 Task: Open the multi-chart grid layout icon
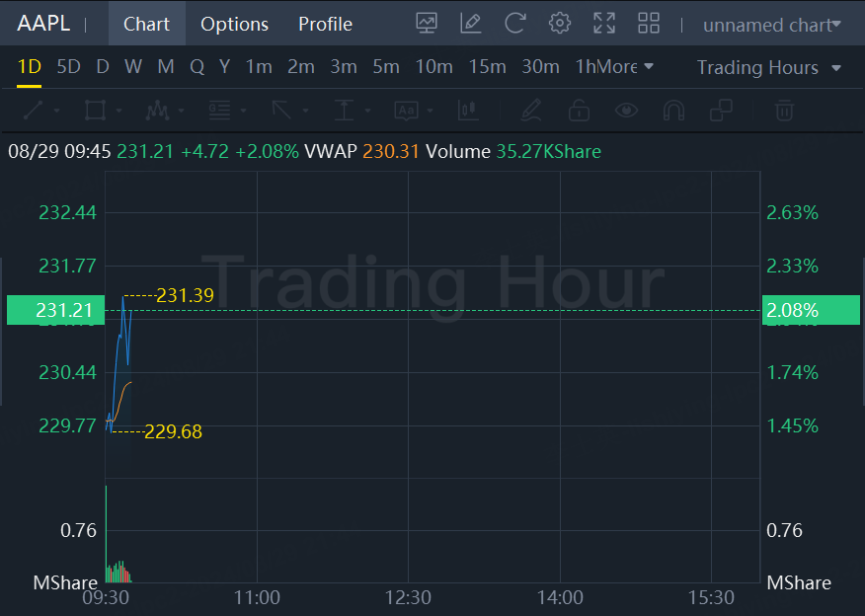pos(649,24)
